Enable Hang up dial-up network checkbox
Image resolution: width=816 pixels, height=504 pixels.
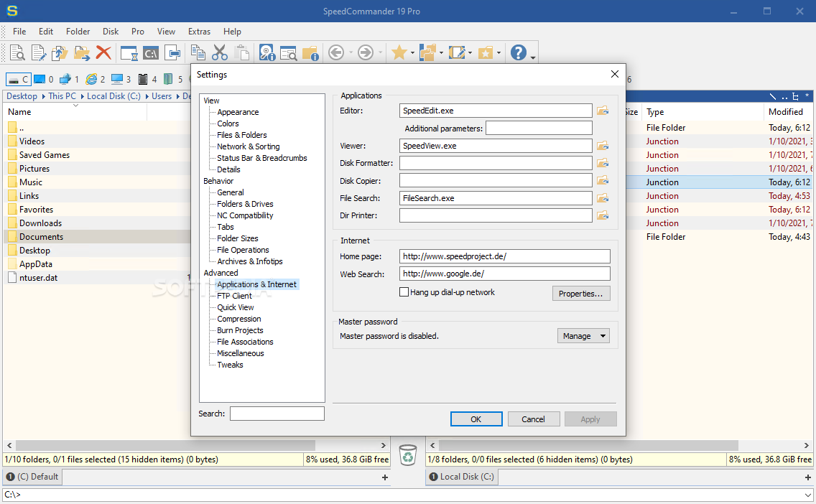click(404, 292)
